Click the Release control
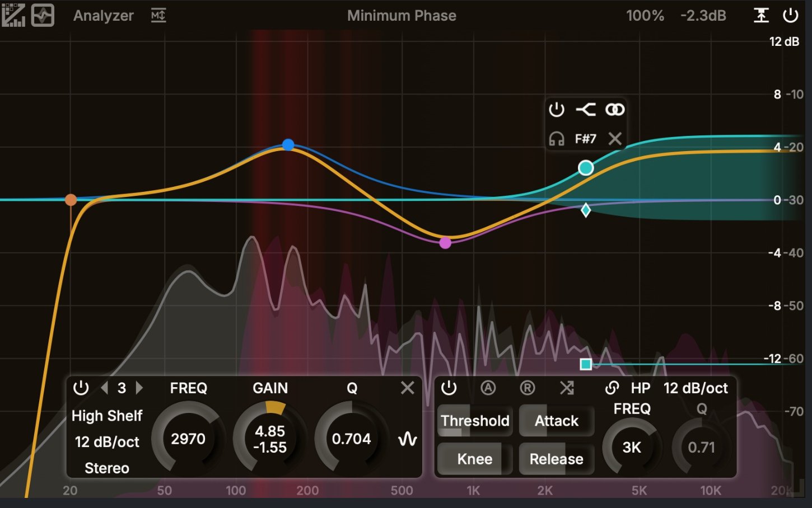This screenshot has width=812, height=508. 556,459
